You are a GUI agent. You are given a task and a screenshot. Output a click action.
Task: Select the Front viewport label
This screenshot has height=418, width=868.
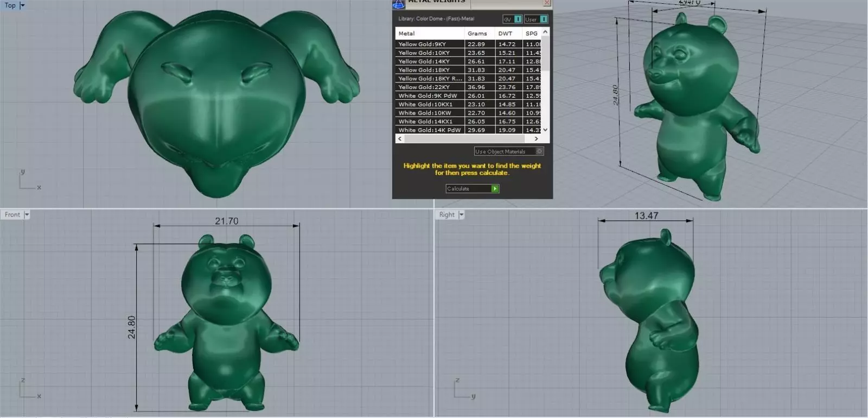tap(12, 215)
